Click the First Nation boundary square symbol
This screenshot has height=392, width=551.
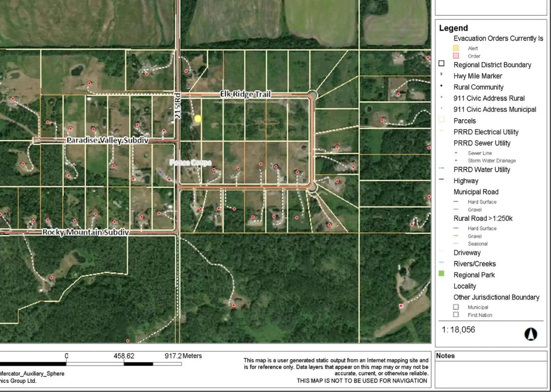(456, 314)
